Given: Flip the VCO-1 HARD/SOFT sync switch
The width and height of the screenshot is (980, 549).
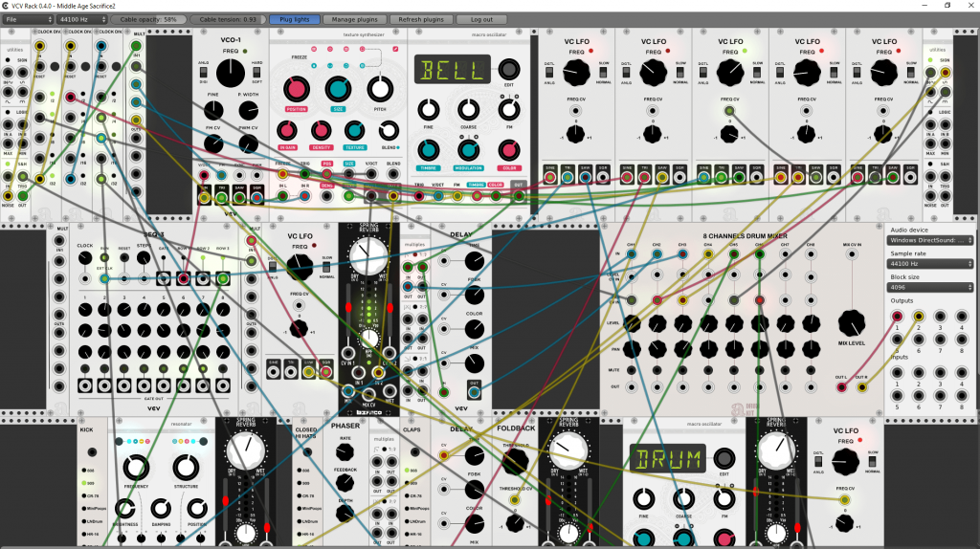Looking at the screenshot, I should 256,73.
